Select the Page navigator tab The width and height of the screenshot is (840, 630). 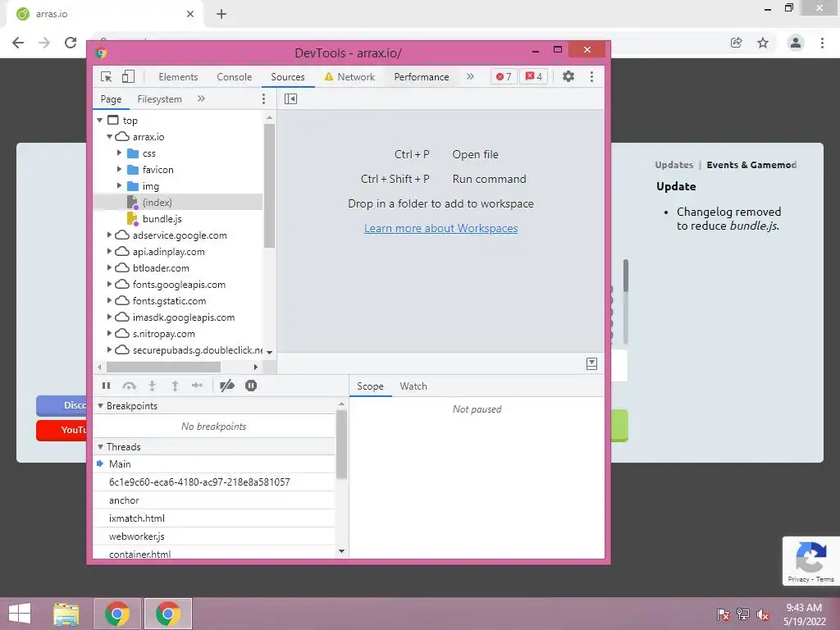click(111, 99)
